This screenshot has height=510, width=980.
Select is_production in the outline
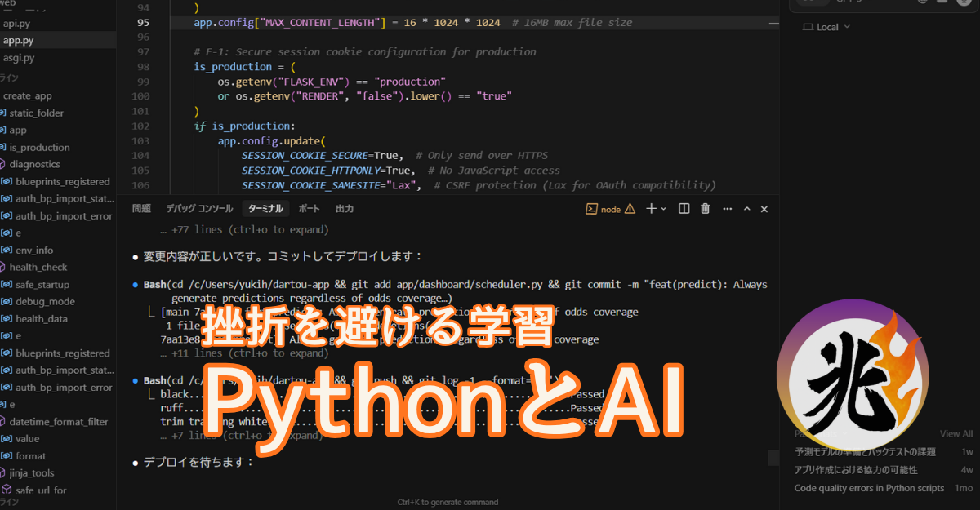pyautogui.click(x=39, y=148)
